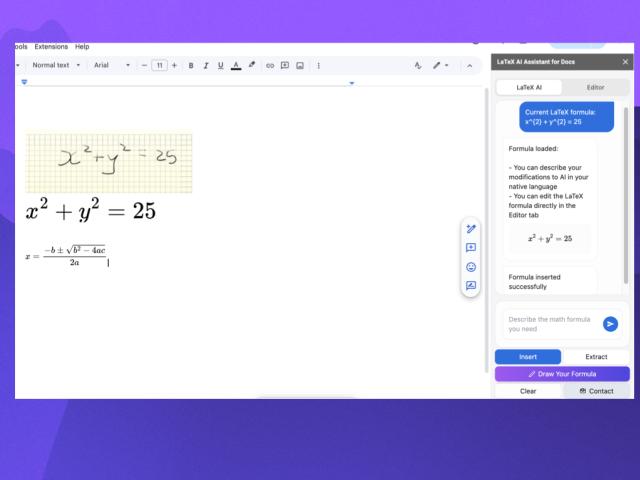Select the highlight color pen icon

pos(252,65)
